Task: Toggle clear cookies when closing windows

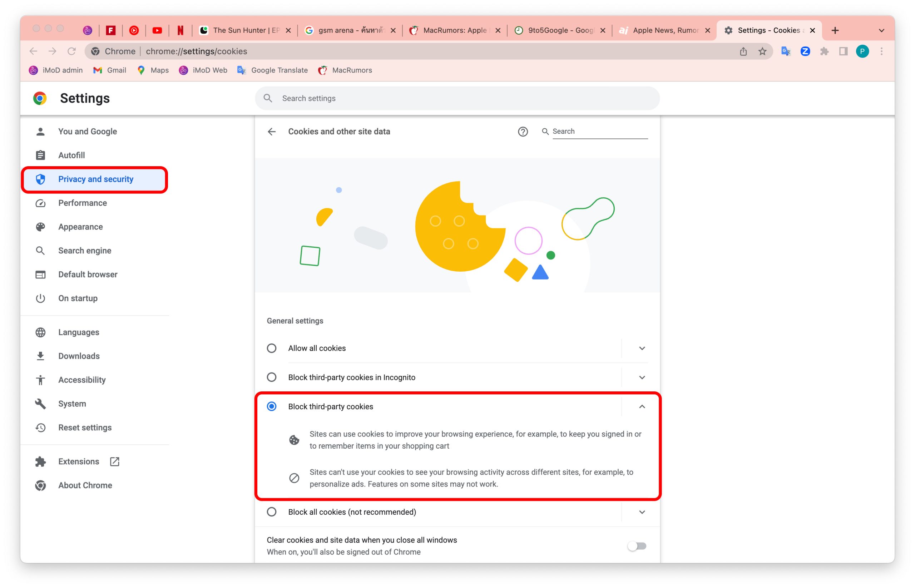Action: point(637,546)
